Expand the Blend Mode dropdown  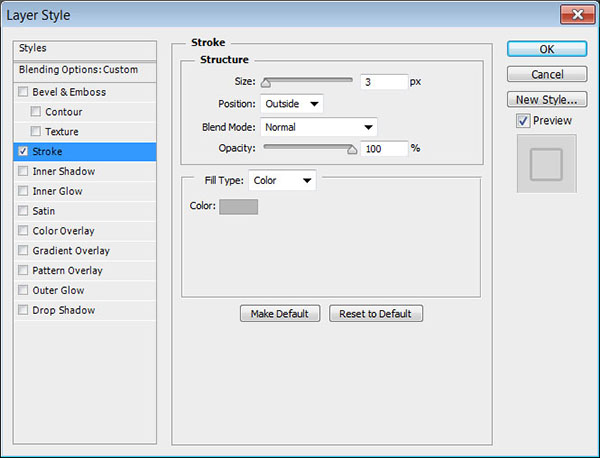pyautogui.click(x=319, y=127)
